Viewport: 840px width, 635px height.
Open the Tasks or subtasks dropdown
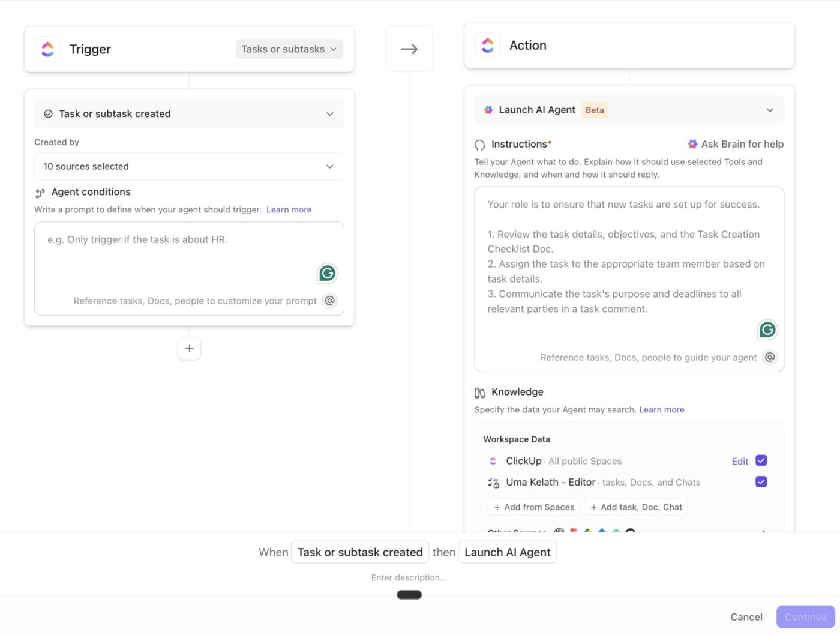(289, 49)
